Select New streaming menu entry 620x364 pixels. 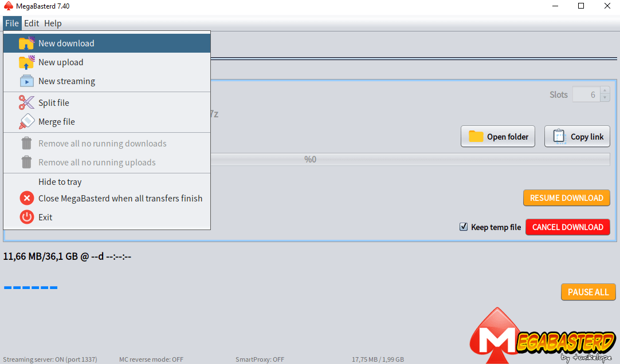[107, 81]
